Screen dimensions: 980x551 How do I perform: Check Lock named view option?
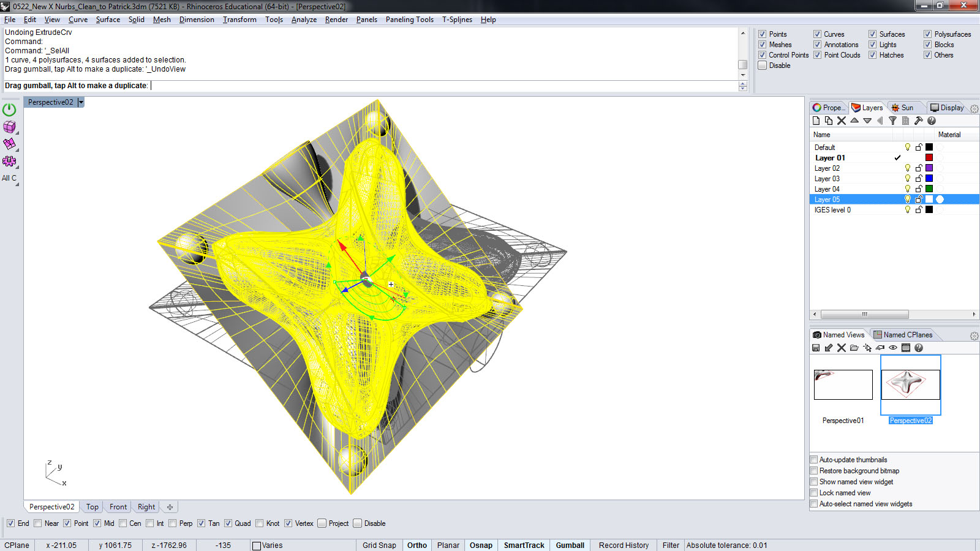[x=814, y=493]
